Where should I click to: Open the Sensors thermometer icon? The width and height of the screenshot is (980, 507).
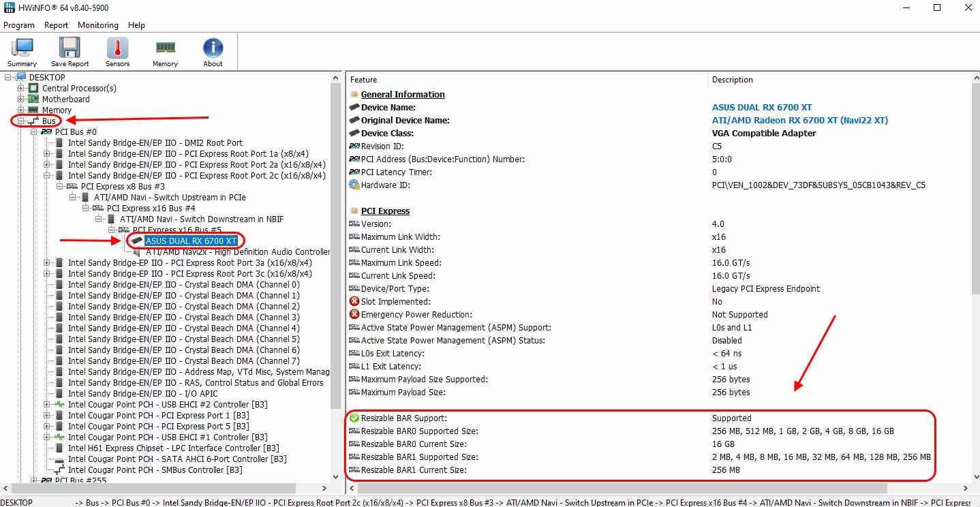pyautogui.click(x=117, y=52)
